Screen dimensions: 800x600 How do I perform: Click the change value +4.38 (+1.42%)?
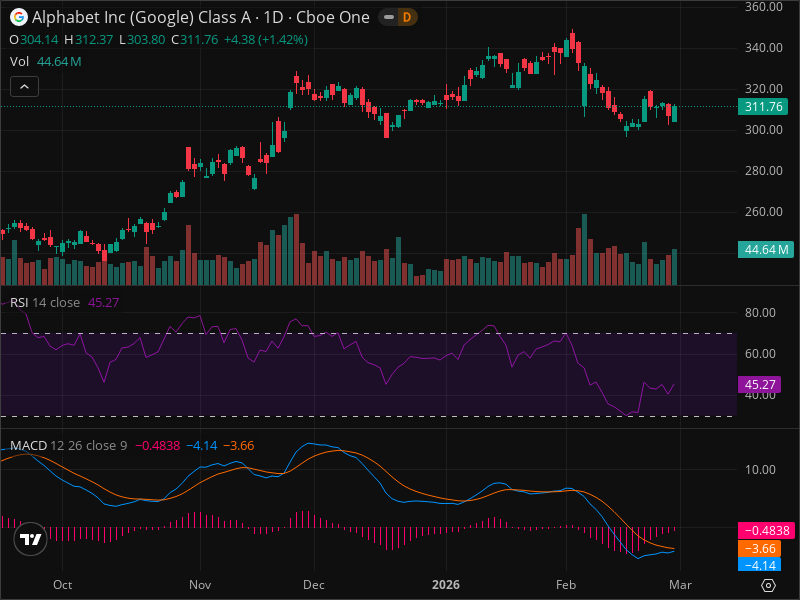(x=266, y=40)
